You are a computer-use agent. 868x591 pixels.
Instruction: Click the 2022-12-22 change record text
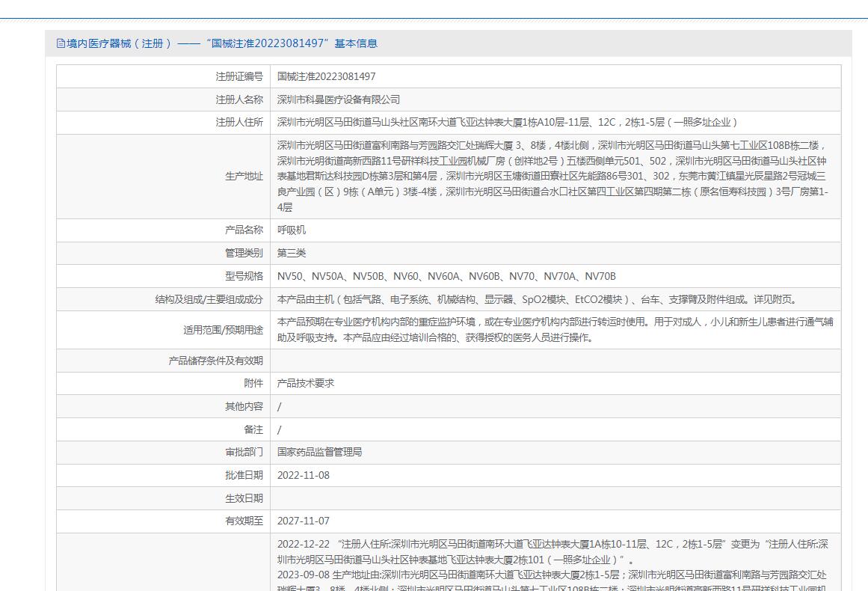tap(552, 552)
